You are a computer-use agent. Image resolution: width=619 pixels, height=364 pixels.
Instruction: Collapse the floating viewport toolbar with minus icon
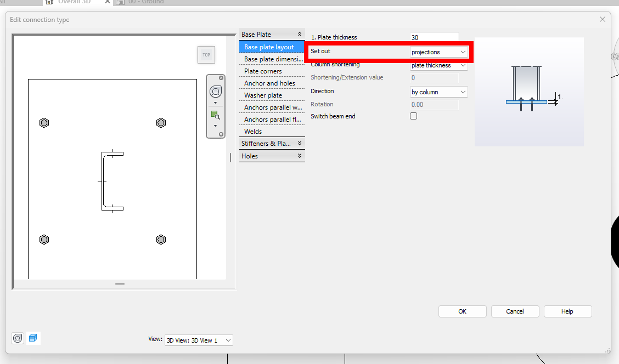point(221,134)
